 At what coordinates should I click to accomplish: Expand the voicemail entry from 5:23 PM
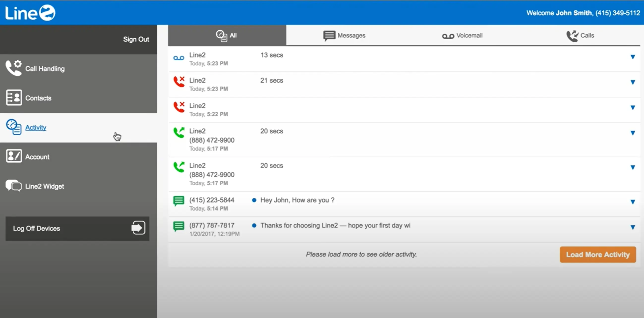point(633,57)
